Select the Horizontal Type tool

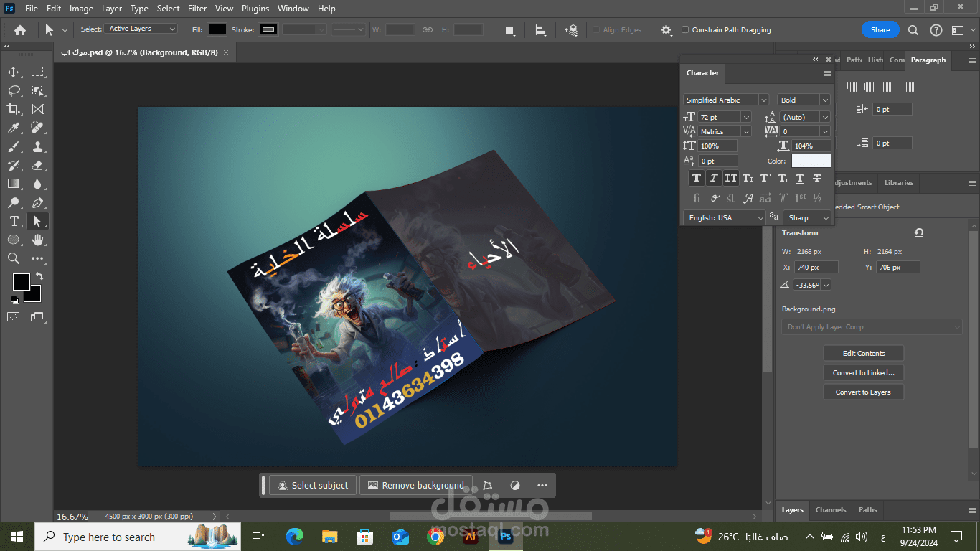pyautogui.click(x=14, y=221)
